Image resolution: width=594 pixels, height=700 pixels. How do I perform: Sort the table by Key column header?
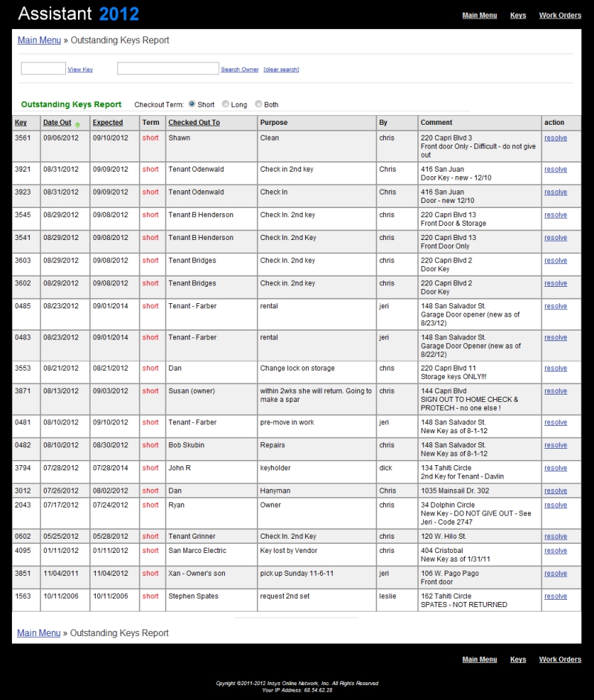click(21, 123)
